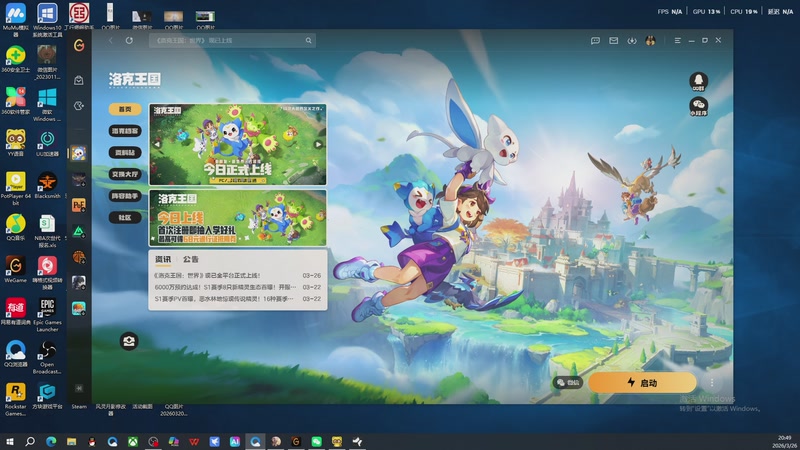Click the WeGame logo in the sidebar

point(79,45)
